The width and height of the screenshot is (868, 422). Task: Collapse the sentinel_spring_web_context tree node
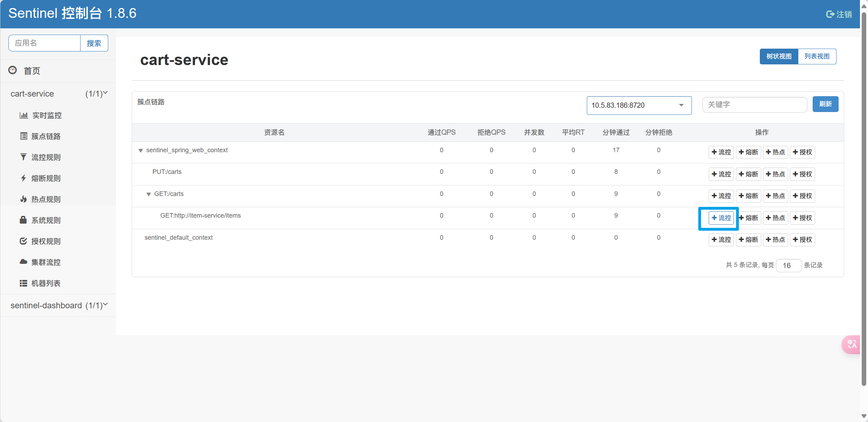[141, 150]
